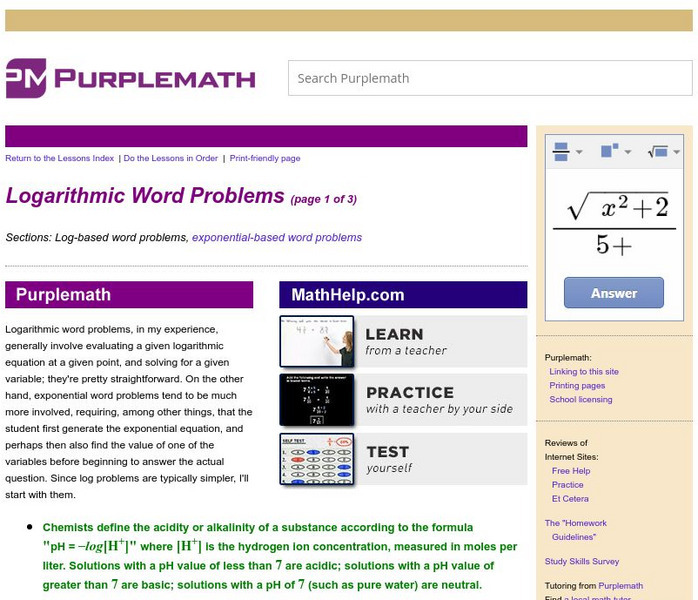Viewport: 698px width, 600px height.
Task: Expand the exponent template dropdown arrow
Action: coord(628,152)
